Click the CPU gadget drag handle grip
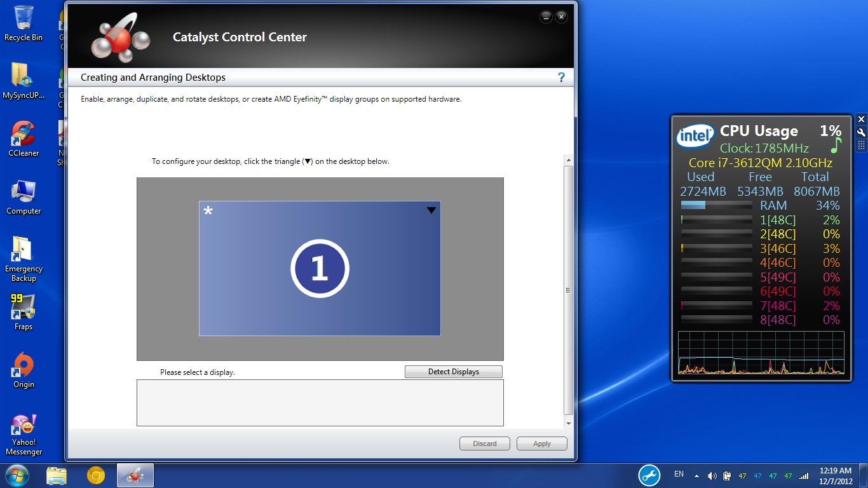868x488 pixels. coord(861,146)
